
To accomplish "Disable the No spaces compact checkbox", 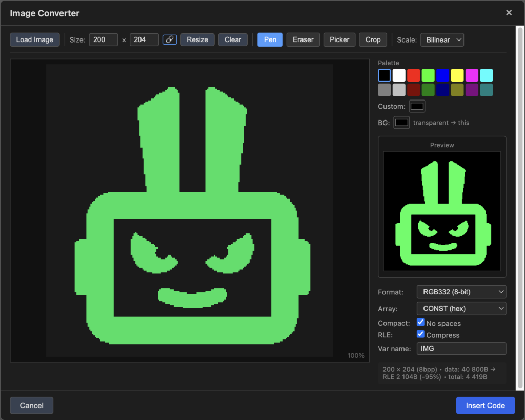I will tap(420, 323).
